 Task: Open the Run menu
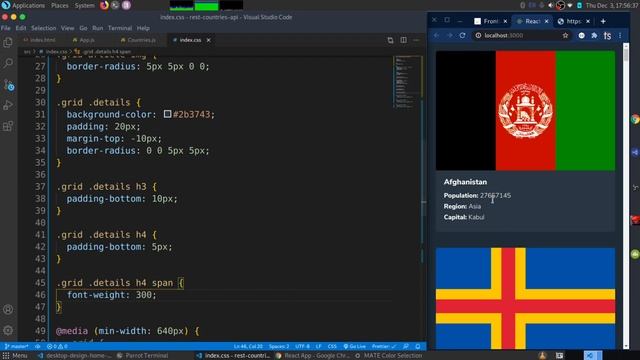(98, 28)
